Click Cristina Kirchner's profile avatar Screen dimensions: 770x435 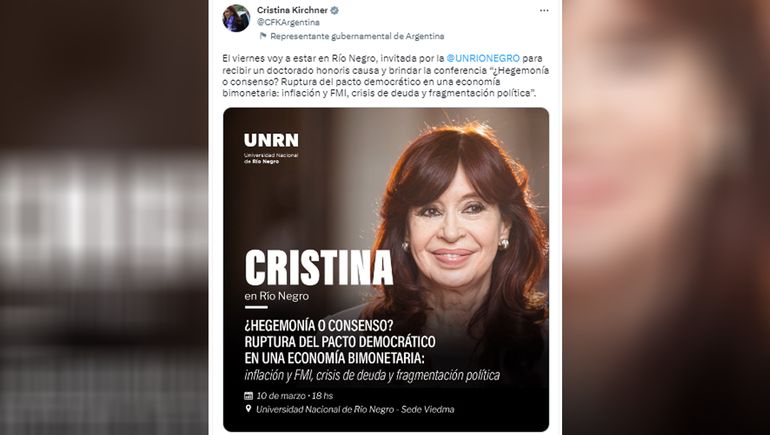(236, 18)
